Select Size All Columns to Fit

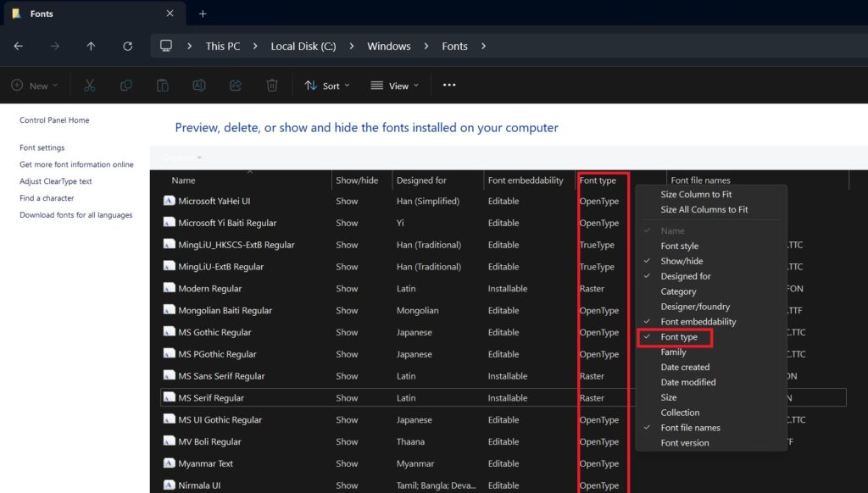(x=705, y=209)
